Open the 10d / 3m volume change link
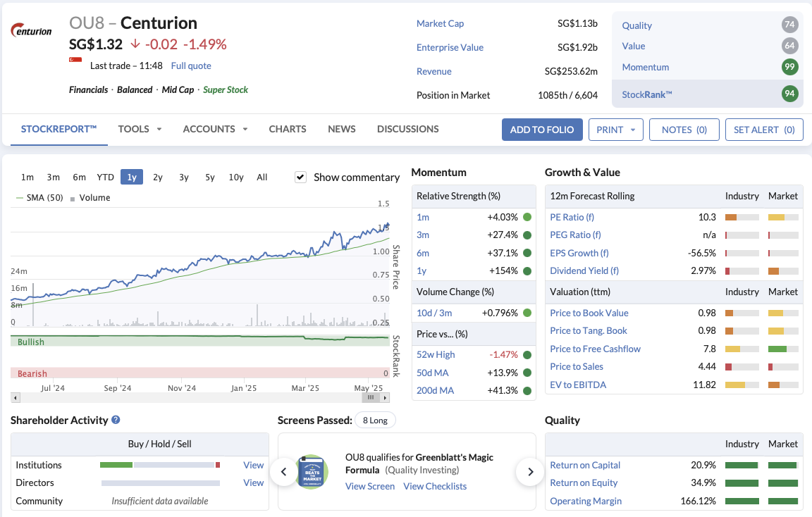The height and width of the screenshot is (517, 812). pos(434,313)
